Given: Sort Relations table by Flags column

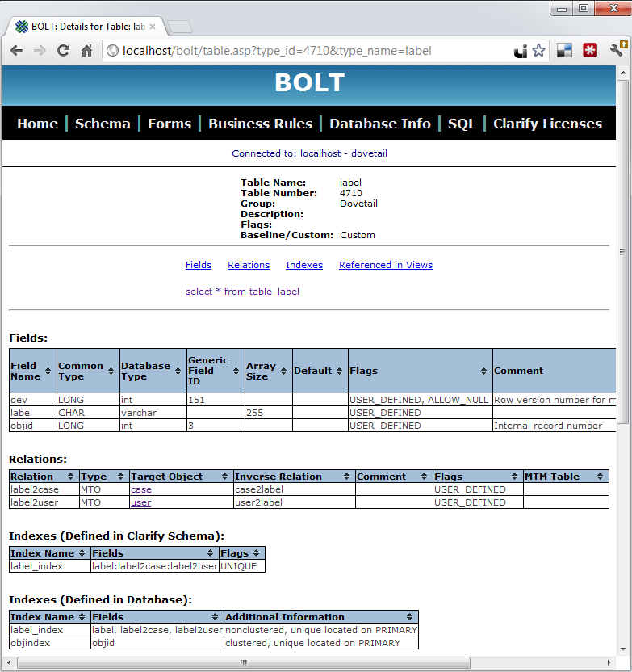Looking at the screenshot, I should pos(514,477).
